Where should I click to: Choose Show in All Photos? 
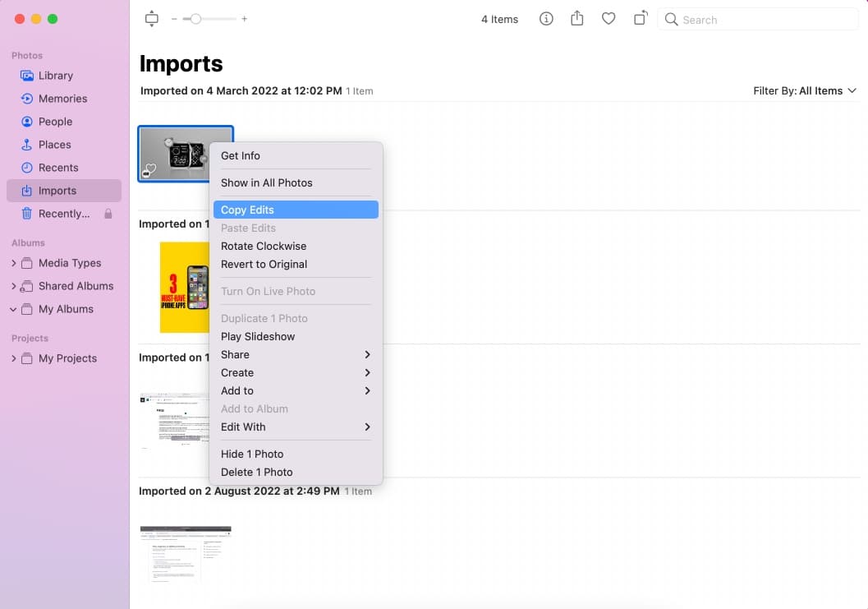296,183
